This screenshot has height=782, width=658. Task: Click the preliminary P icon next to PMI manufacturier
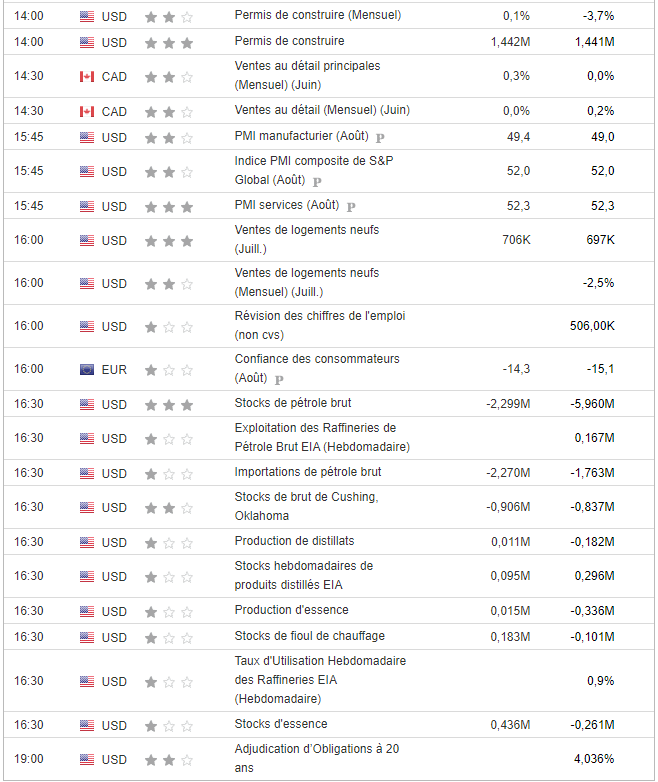point(380,137)
